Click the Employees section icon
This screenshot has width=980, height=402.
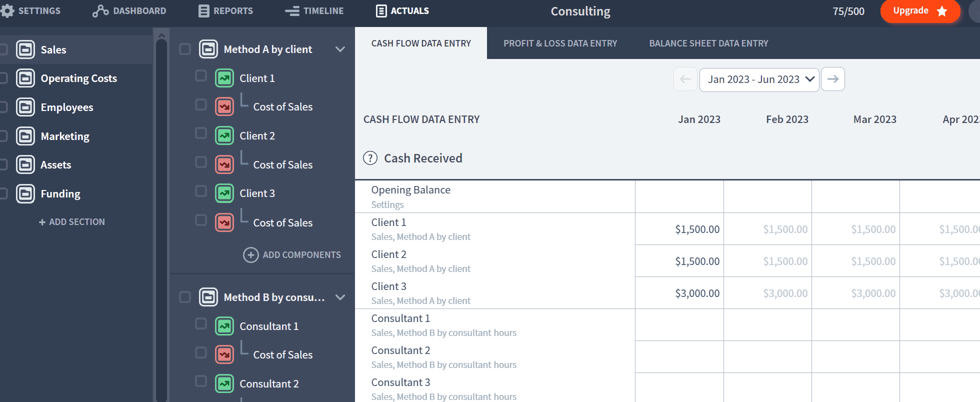click(25, 107)
